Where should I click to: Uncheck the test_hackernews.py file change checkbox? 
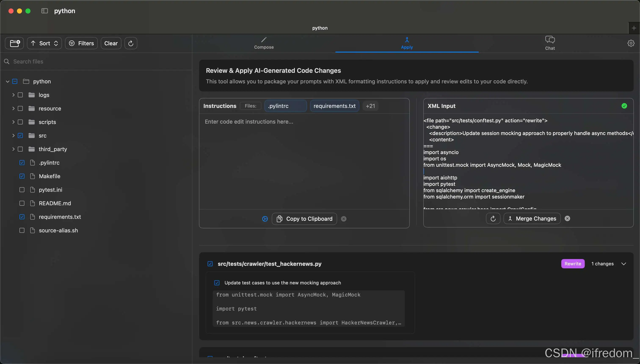click(210, 264)
